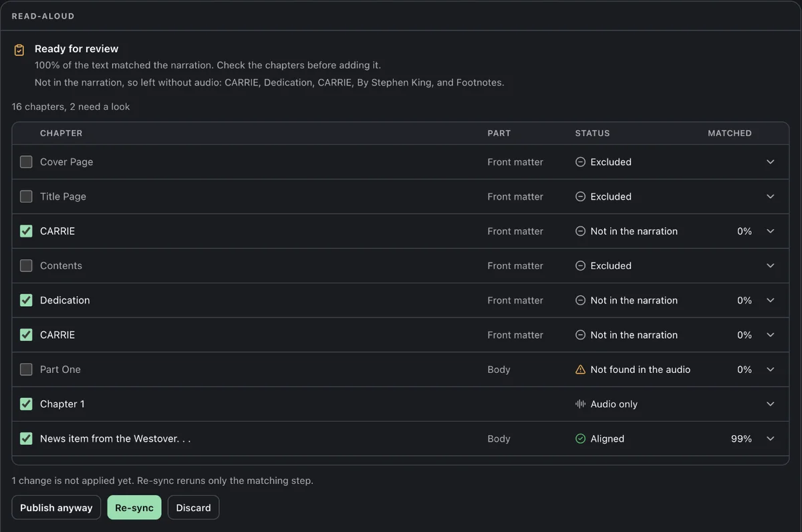Click the "16 chapters, 2 need a look" summary
Viewport: 802px width, 532px height.
71,106
